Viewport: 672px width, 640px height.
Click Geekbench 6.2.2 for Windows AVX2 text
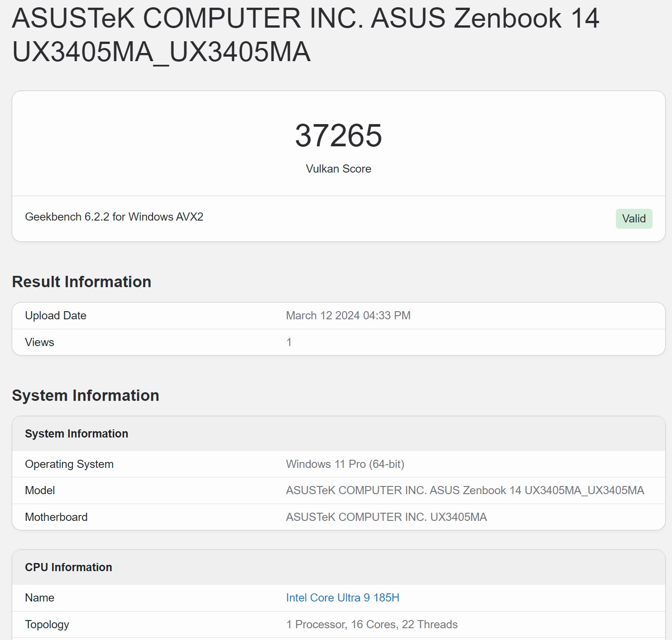pyautogui.click(x=114, y=217)
